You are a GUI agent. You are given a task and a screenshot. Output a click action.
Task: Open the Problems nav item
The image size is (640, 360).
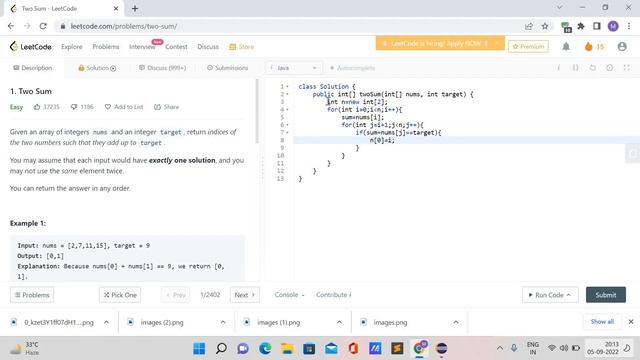(106, 47)
